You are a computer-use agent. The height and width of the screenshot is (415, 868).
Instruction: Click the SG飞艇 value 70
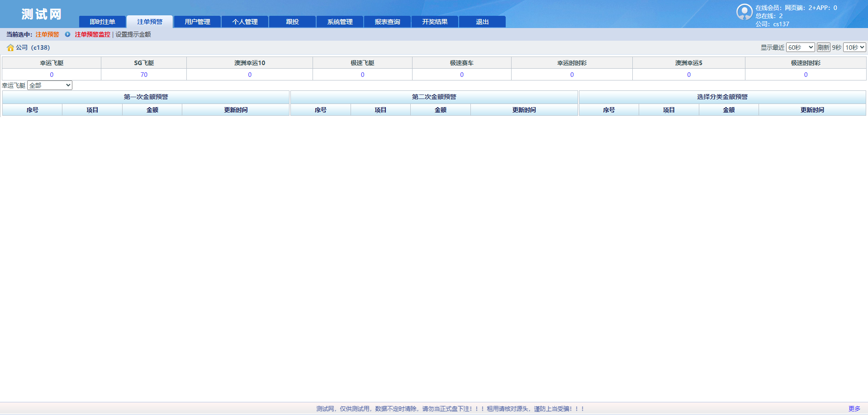pyautogui.click(x=144, y=75)
